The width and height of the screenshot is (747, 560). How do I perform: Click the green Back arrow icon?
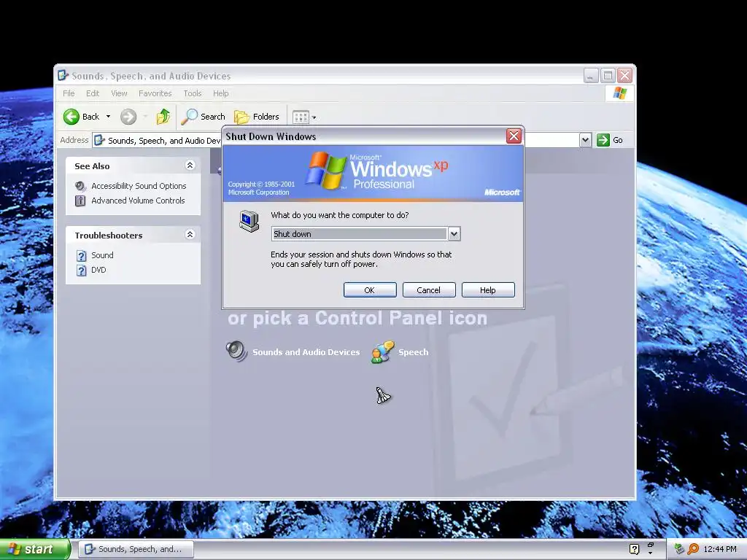tap(71, 117)
